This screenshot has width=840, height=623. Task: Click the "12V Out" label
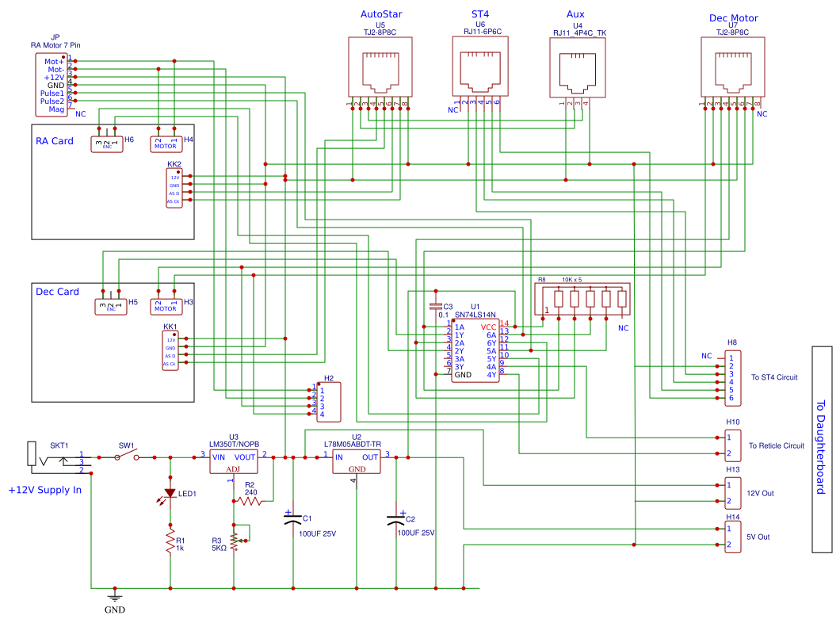coord(760,493)
